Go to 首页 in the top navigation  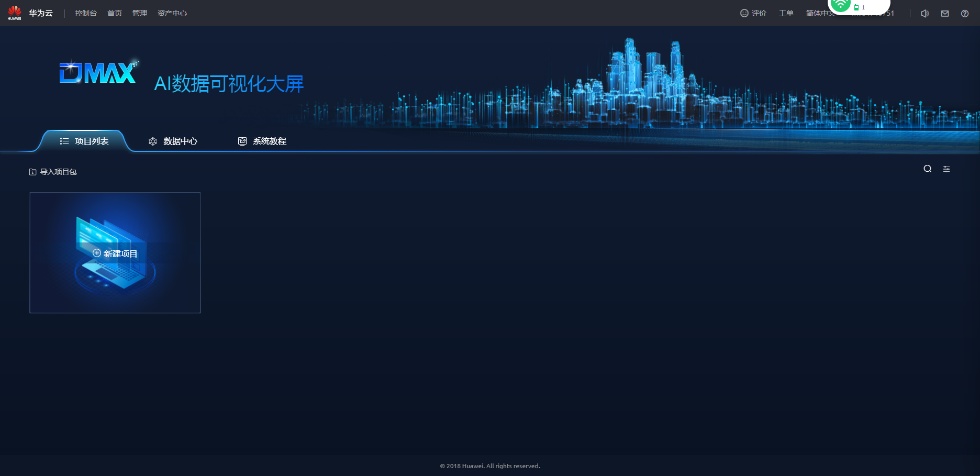(115, 13)
